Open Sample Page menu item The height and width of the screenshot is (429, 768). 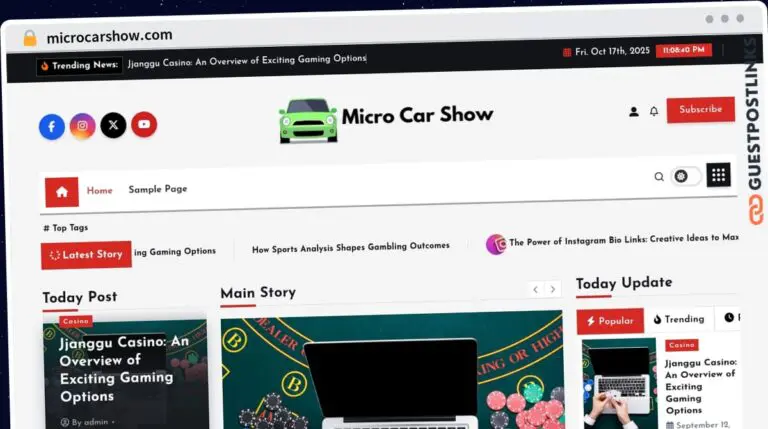[x=157, y=189]
